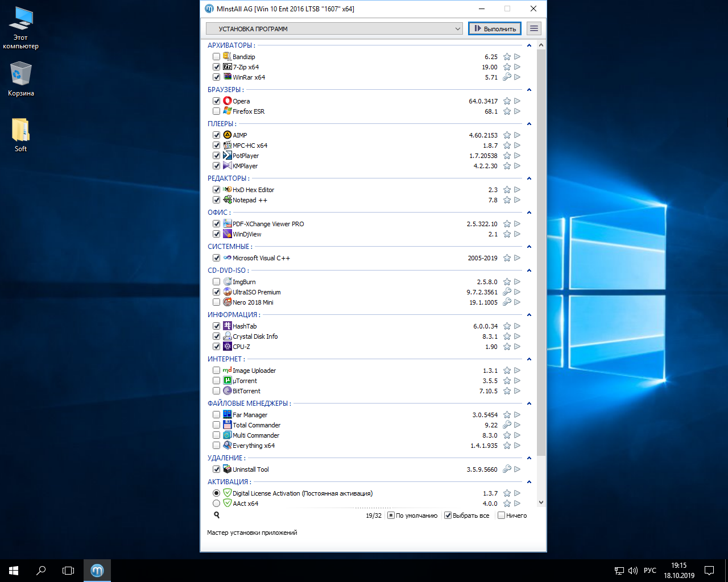The image size is (728, 582).
Task: Click the program list vertical scrollbar thumb
Action: coord(541,253)
